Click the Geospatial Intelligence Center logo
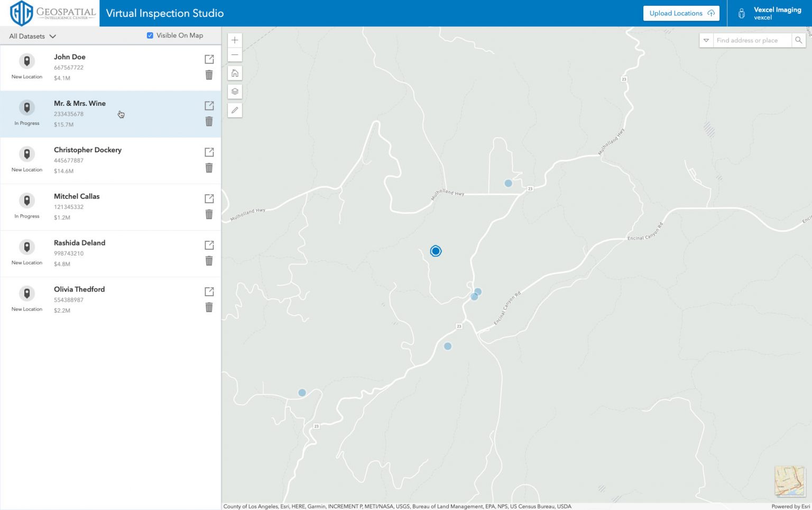 pos(53,13)
